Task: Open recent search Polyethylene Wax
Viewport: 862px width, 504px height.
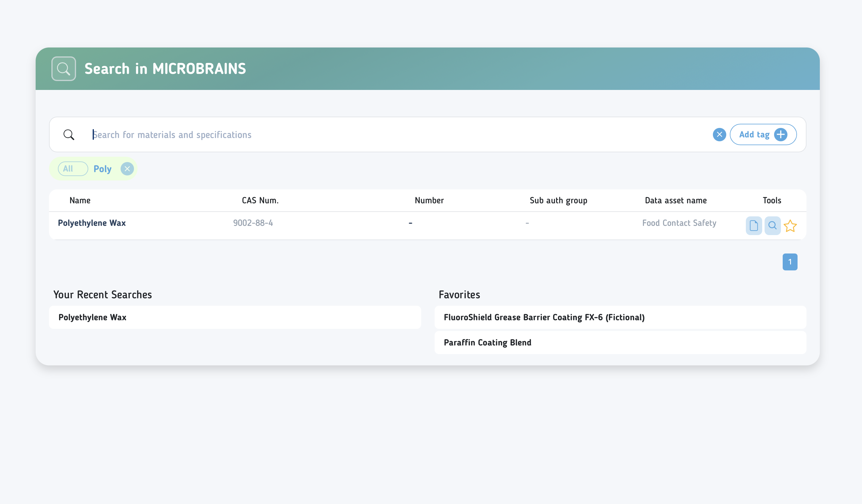Action: [x=235, y=317]
